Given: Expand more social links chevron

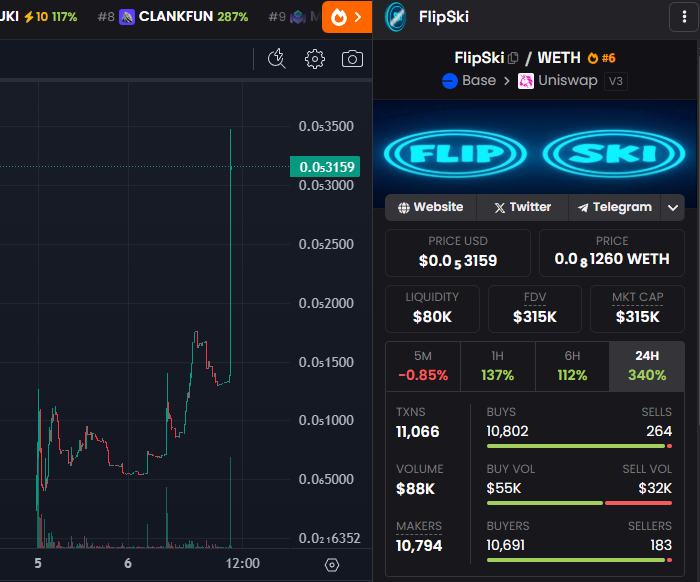Looking at the screenshot, I should click(x=673, y=208).
